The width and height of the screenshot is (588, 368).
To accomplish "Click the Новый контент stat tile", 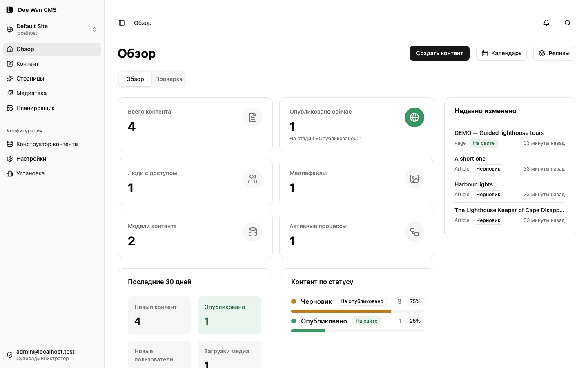I will [159, 315].
